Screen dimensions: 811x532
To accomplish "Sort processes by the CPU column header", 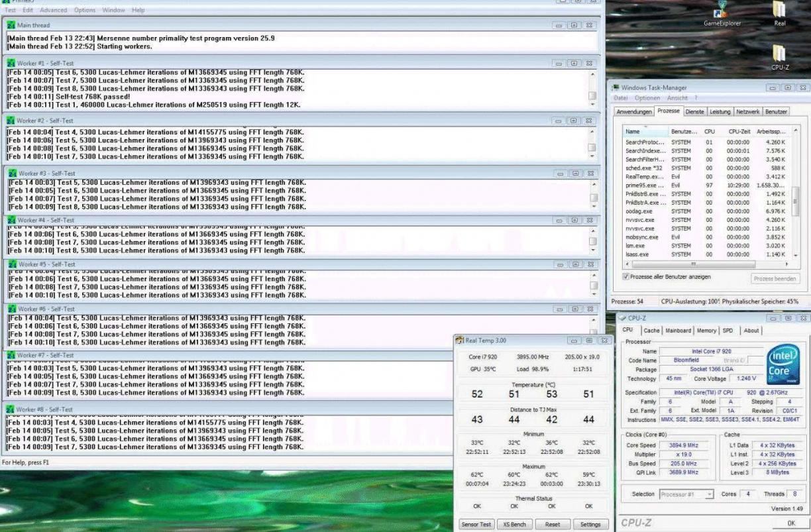I will click(x=710, y=132).
